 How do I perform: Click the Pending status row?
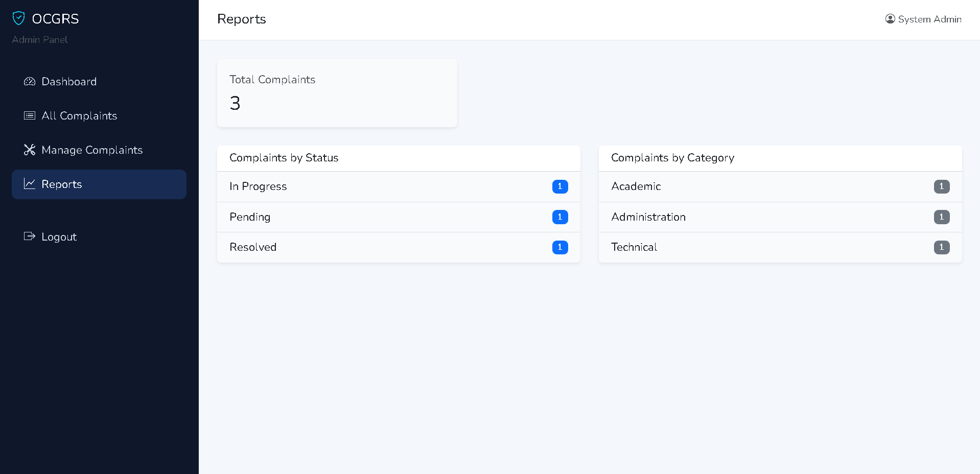(399, 217)
